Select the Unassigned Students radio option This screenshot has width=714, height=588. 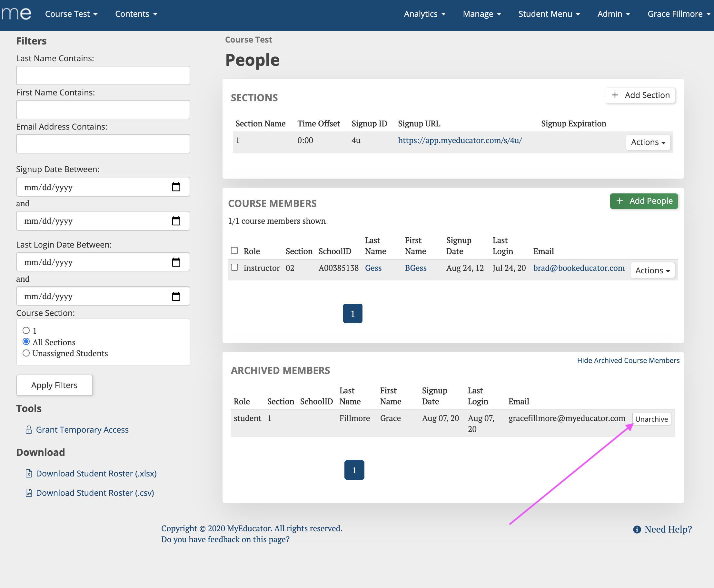coord(26,353)
